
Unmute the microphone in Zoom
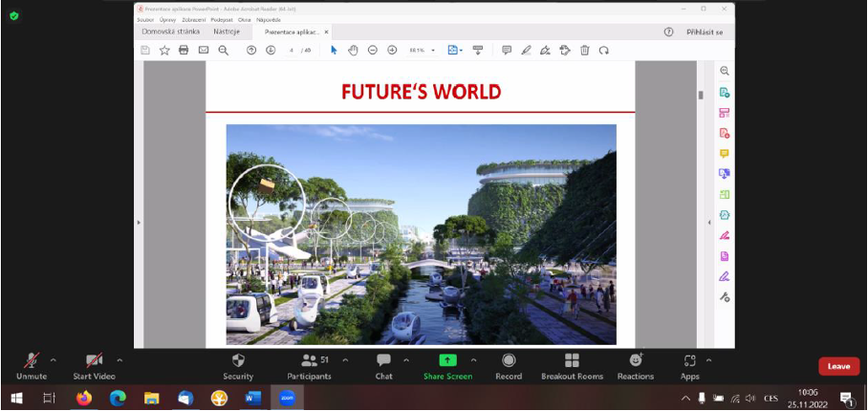[x=32, y=367]
